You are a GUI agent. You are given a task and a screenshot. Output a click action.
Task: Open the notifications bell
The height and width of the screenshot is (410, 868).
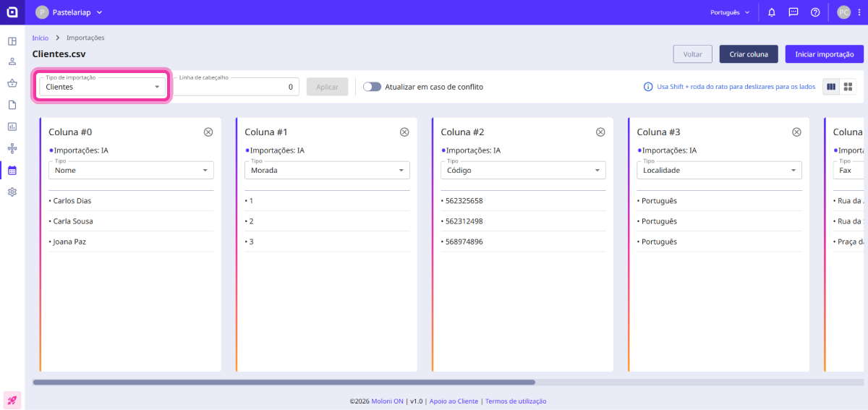[772, 12]
